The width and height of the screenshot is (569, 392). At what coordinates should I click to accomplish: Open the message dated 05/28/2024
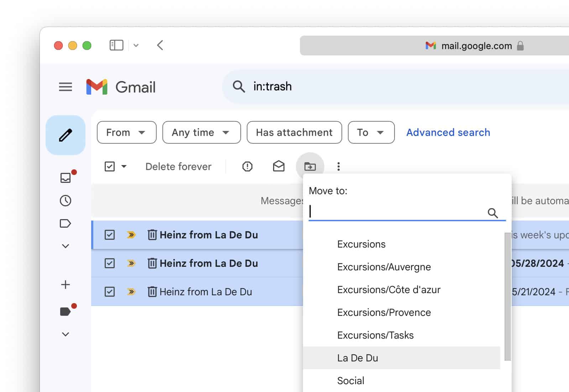coord(538,263)
